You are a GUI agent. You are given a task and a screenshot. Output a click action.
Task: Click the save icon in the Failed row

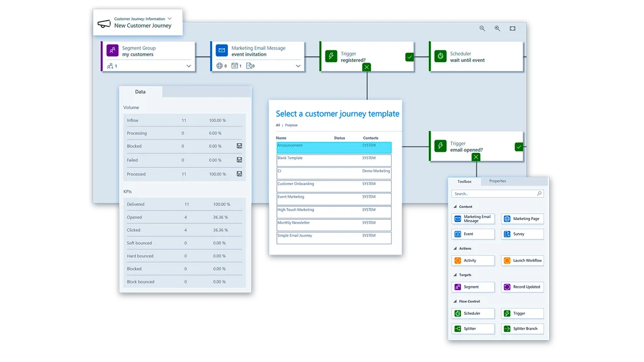(239, 160)
